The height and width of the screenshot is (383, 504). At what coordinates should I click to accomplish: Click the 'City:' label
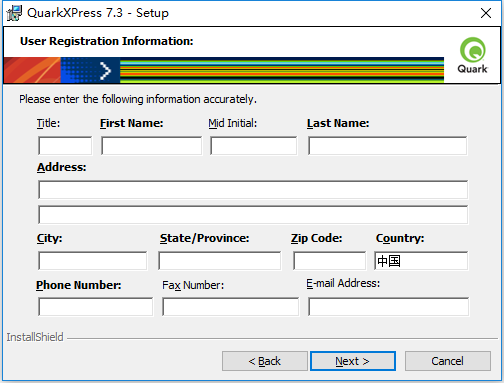coord(50,238)
